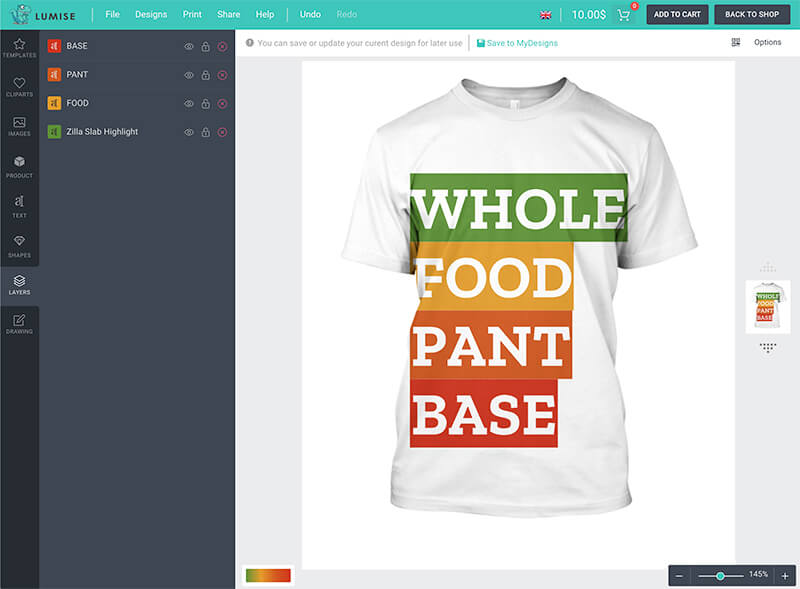Delete the FOOD layer
The width and height of the screenshot is (800, 589).
point(222,104)
